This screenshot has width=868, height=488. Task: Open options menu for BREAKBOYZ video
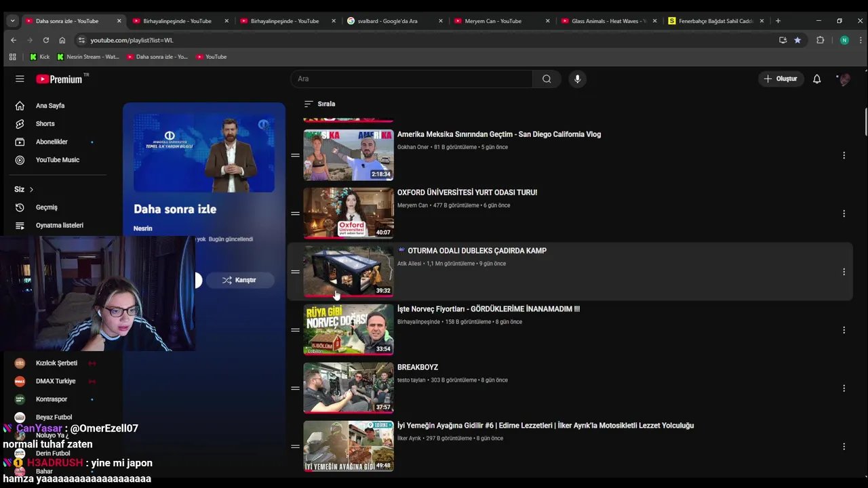tap(844, 388)
